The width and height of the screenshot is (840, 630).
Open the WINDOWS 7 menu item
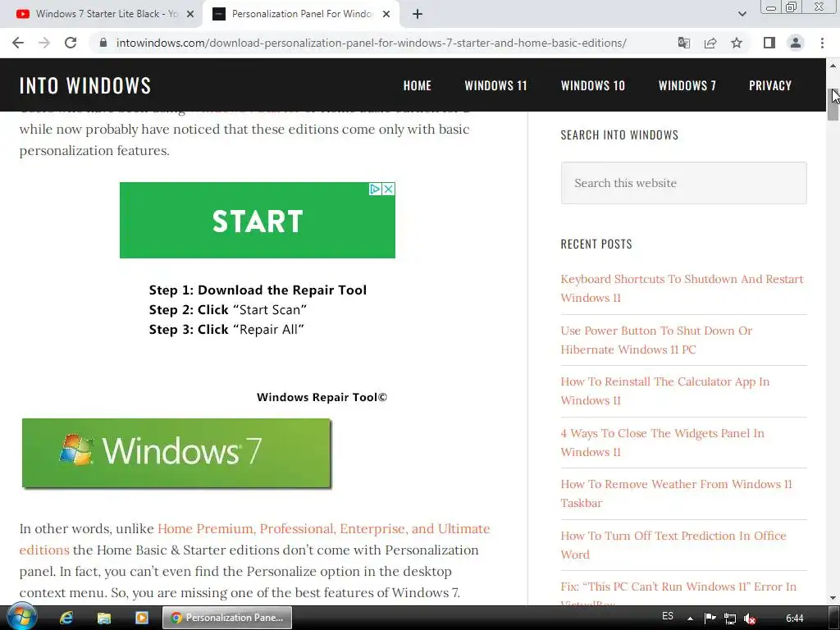[x=687, y=85]
